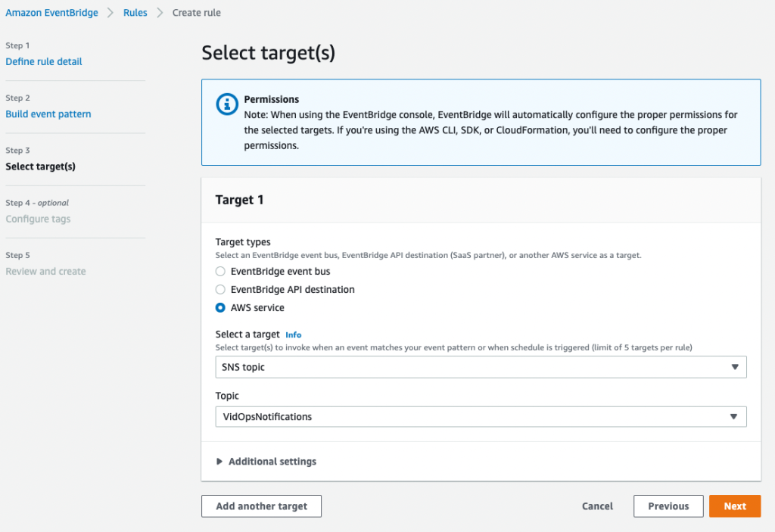Cancel the rule creation

pos(597,506)
